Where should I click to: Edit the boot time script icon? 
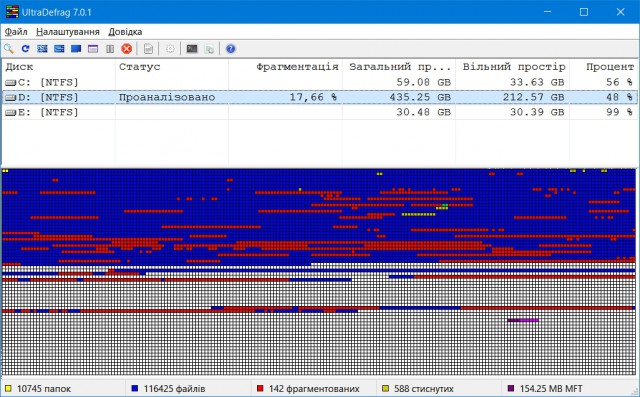point(209,49)
